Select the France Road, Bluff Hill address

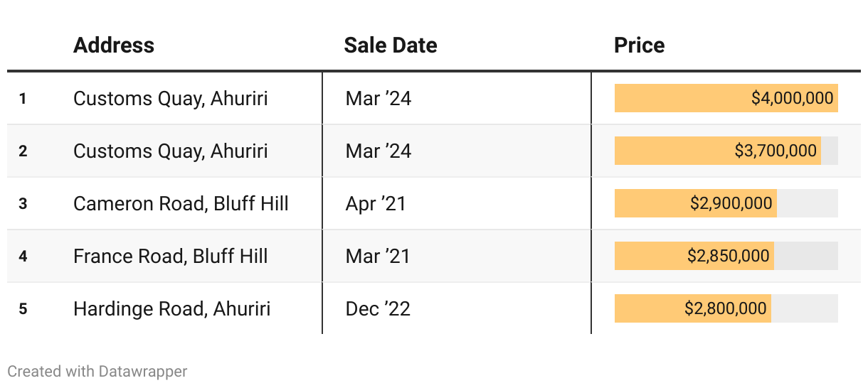pyautogui.click(x=171, y=256)
